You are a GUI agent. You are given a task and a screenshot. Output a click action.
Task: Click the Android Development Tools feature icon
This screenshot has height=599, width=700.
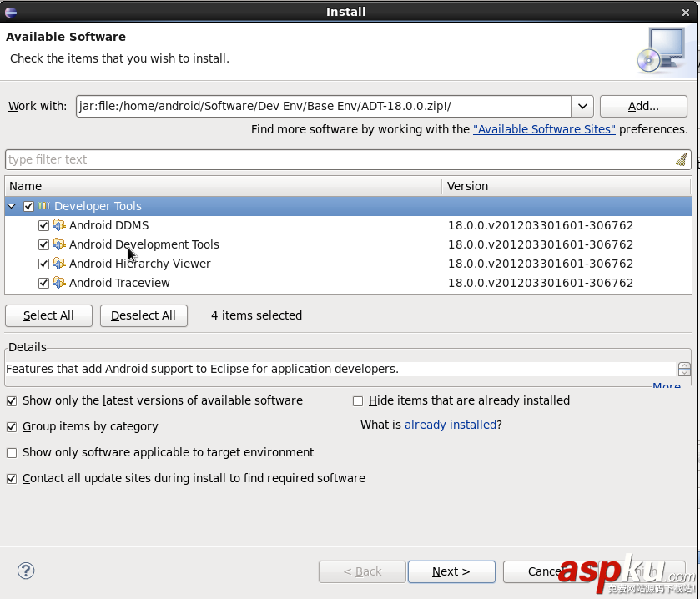point(59,244)
